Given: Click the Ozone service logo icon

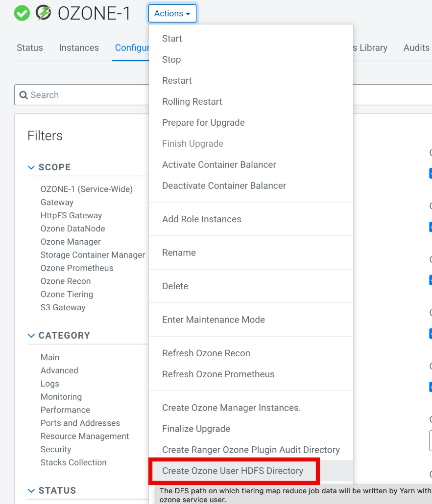Looking at the screenshot, I should click(x=44, y=13).
